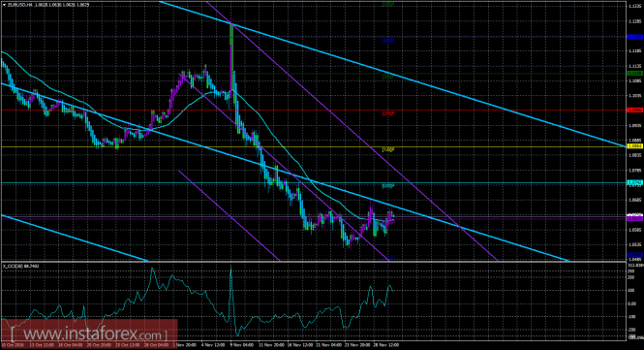This screenshot has width=644, height=350.
Task: Select the cyan [0/8]P level label
Action: tap(388, 186)
